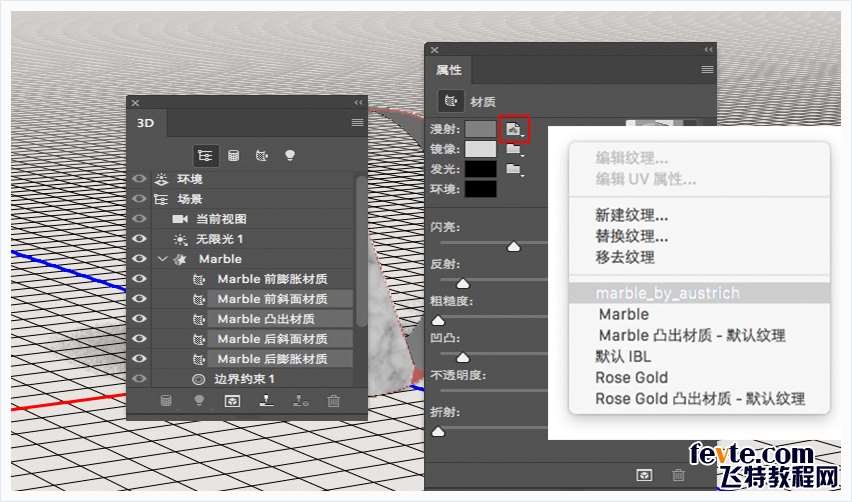Filter 3D panel by lights icon
Viewport: 852px width, 502px height.
point(290,156)
